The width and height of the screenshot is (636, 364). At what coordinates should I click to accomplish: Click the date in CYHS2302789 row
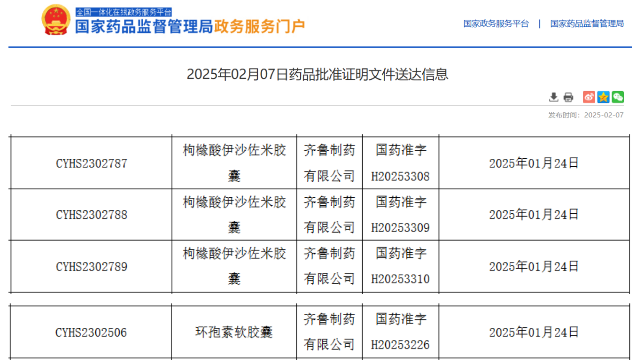click(534, 267)
